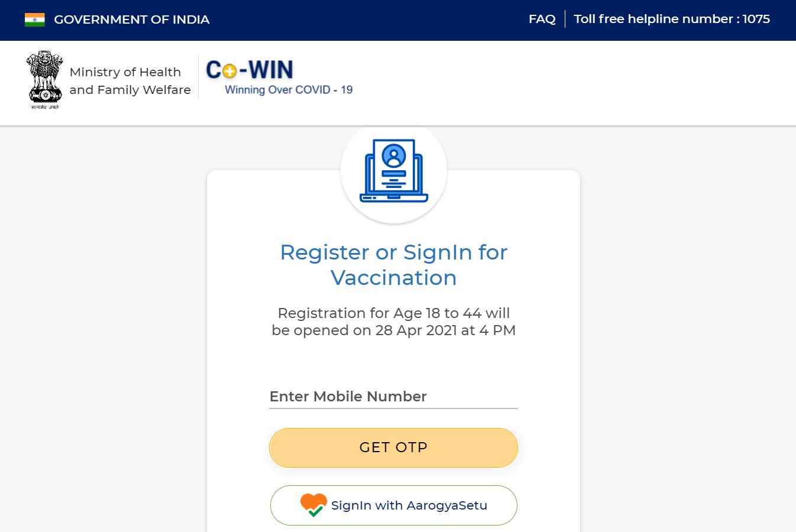Click the Satyameva Jayate inscription under emblem

point(45,107)
